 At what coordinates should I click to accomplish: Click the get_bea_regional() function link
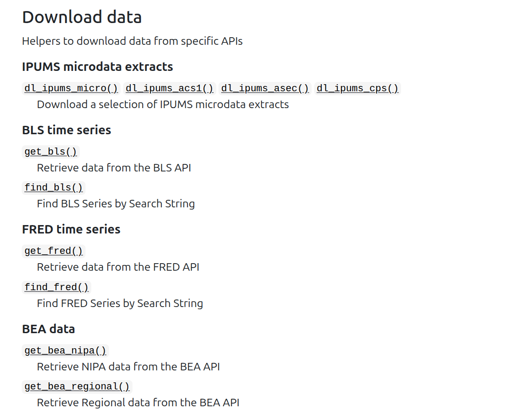point(77,386)
